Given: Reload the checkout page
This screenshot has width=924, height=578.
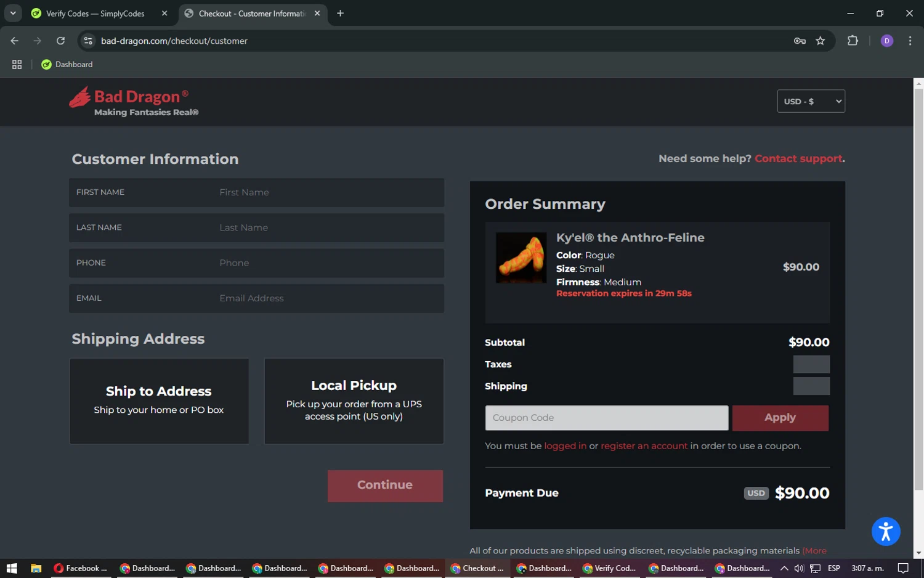Looking at the screenshot, I should point(60,41).
